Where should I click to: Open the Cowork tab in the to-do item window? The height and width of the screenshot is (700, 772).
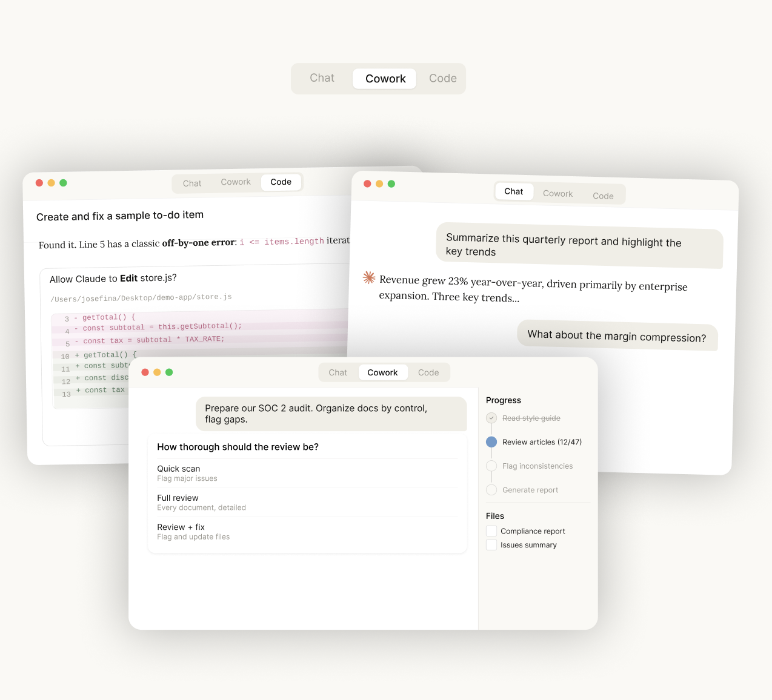236,182
